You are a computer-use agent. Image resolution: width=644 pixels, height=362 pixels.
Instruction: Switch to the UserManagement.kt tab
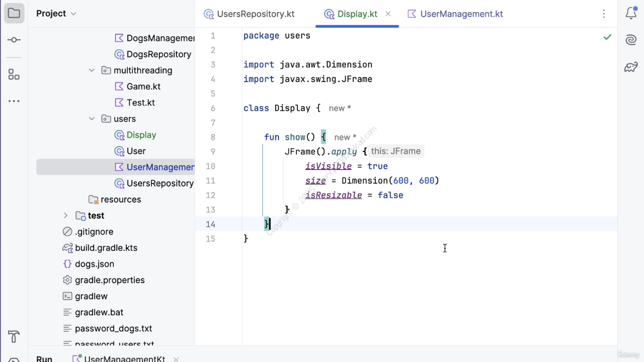[x=455, y=14]
